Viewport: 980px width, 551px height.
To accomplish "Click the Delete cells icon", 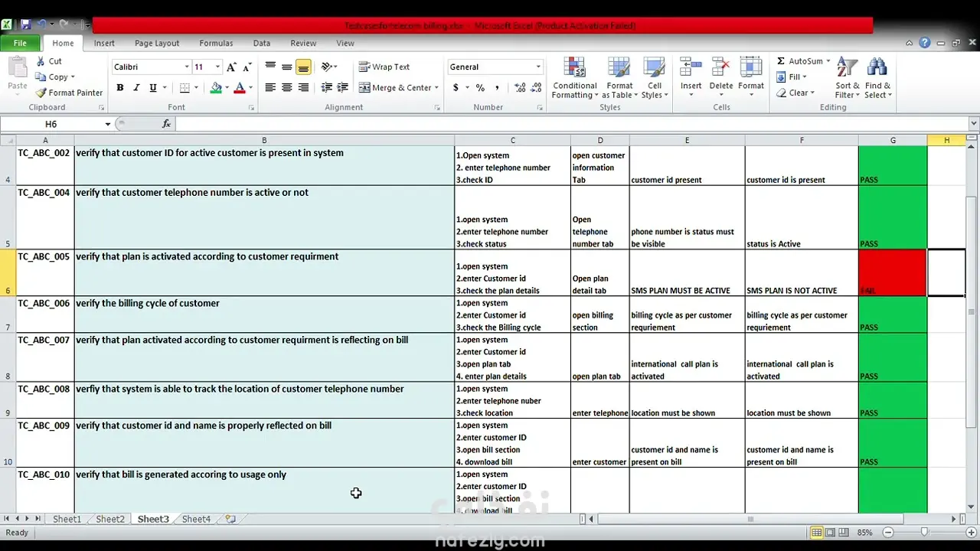I will pyautogui.click(x=720, y=67).
